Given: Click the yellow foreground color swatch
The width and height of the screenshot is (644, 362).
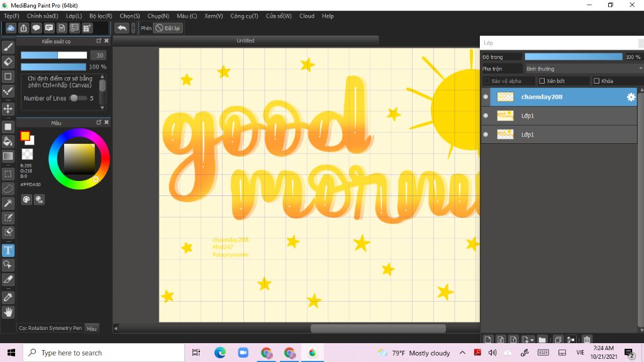Looking at the screenshot, I should 25,136.
